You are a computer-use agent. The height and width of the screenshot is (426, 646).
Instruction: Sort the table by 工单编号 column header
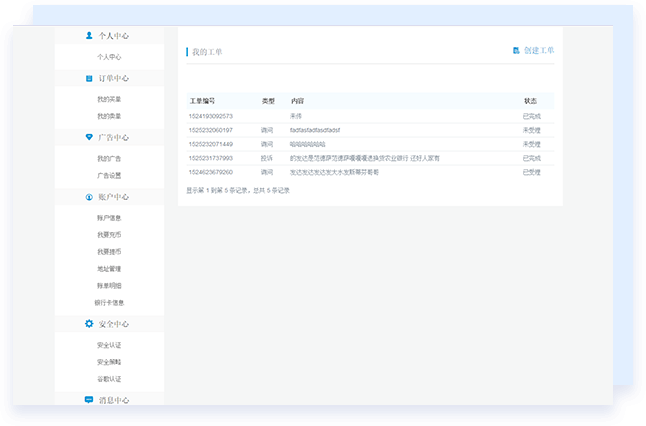(x=202, y=101)
